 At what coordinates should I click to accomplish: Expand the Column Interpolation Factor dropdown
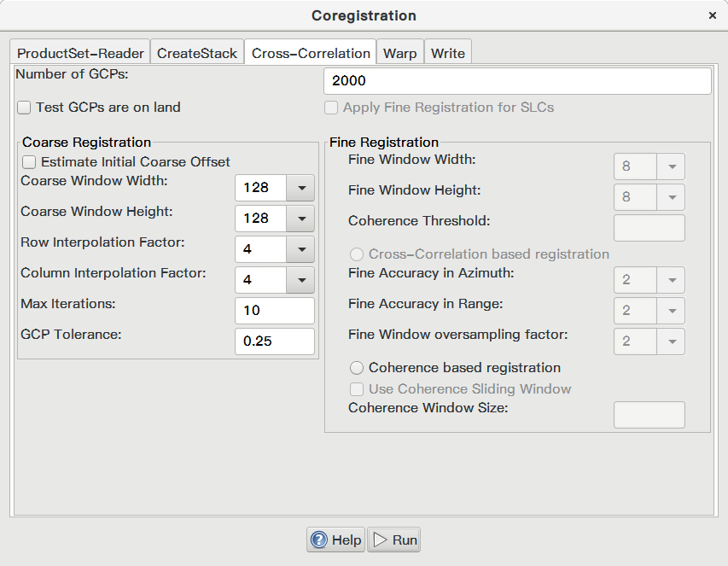pyautogui.click(x=301, y=280)
